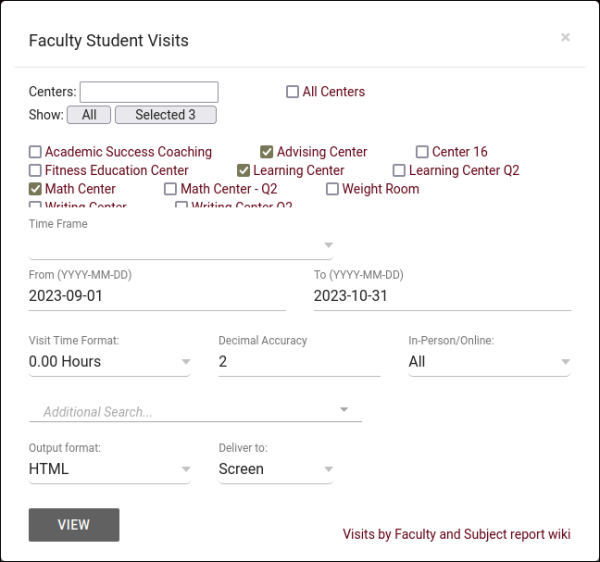Change the Deliver to dropdown

click(x=275, y=469)
